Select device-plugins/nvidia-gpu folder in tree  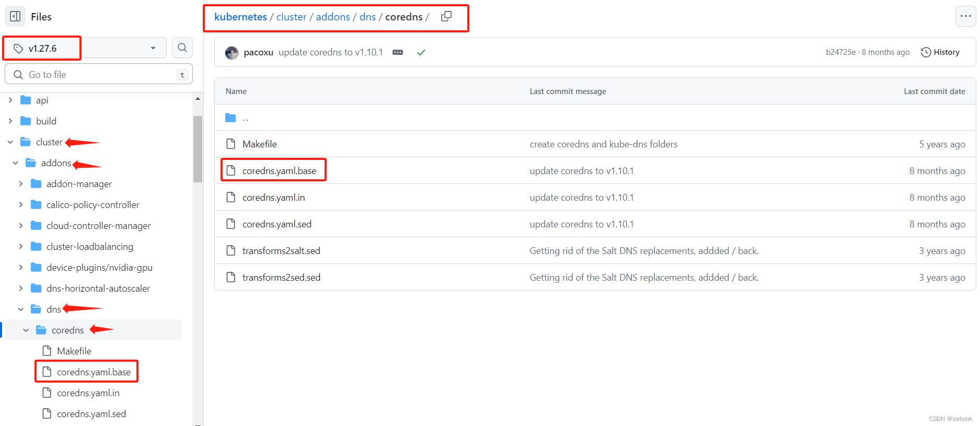(99, 267)
